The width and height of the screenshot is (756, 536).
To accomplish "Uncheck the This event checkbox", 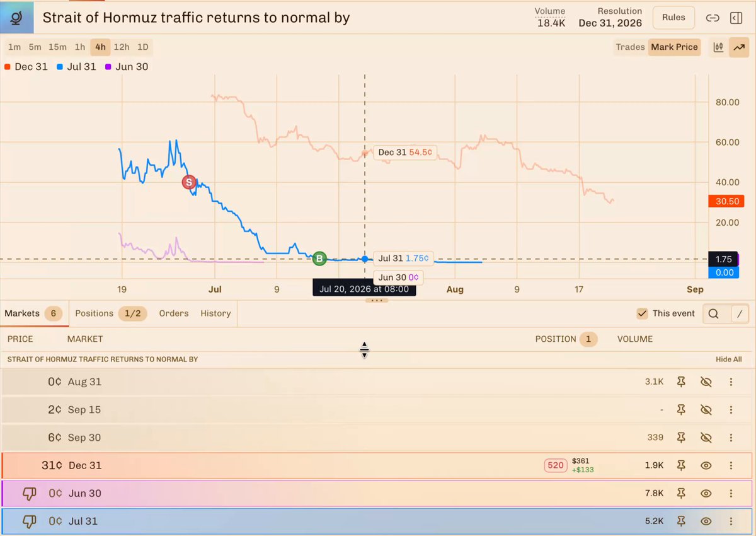I will pos(642,313).
